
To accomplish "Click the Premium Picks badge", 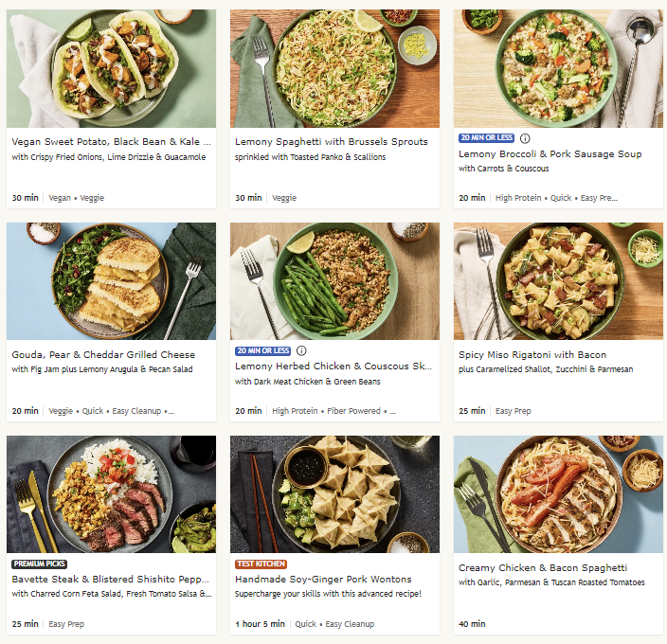I will pyautogui.click(x=39, y=563).
